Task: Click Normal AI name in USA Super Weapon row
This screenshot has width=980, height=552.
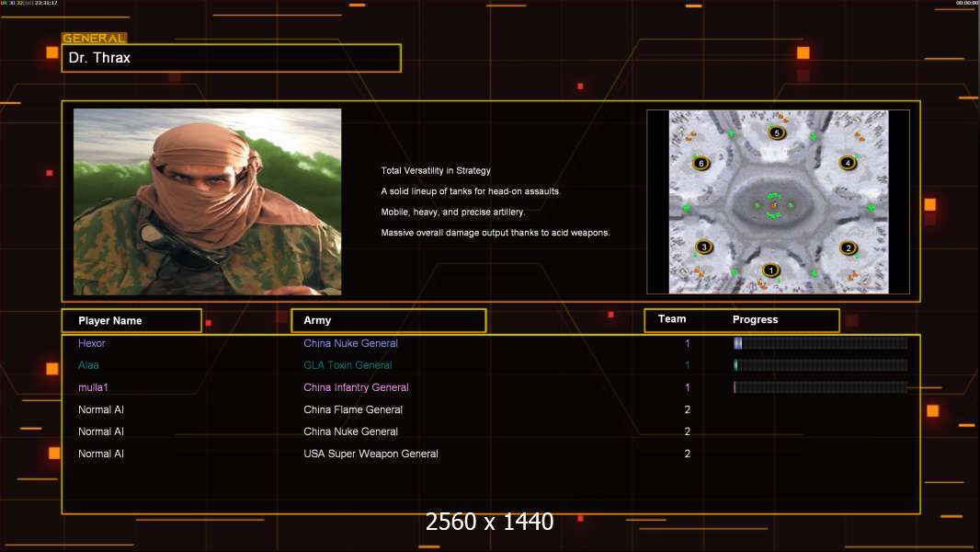Action: [x=100, y=454]
